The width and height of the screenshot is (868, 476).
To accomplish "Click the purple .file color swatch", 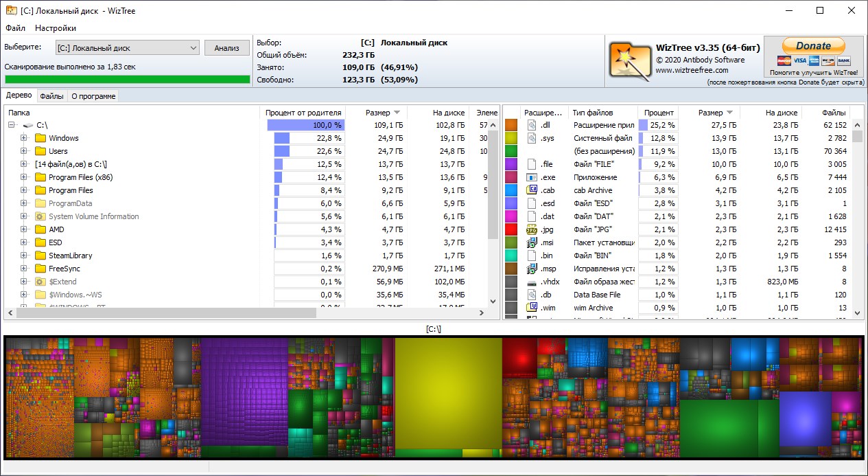I will [x=511, y=164].
